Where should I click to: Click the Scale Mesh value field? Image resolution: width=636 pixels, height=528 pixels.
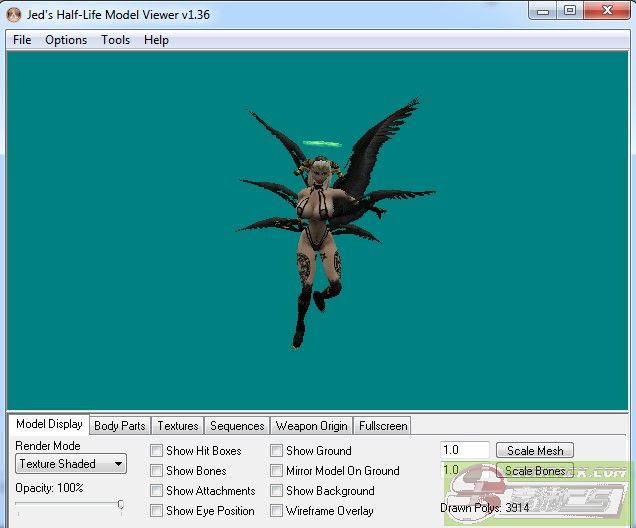pos(464,451)
